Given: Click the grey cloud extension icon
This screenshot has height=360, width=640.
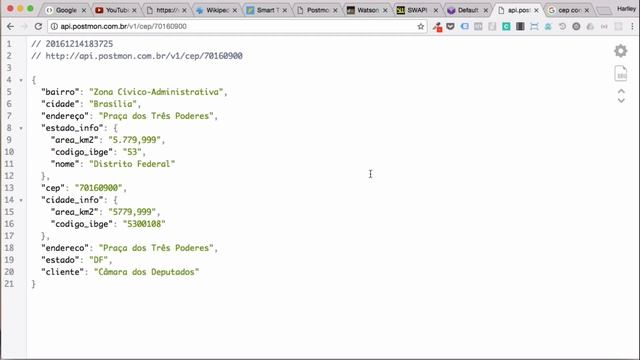Looking at the screenshot, I should coord(590,27).
